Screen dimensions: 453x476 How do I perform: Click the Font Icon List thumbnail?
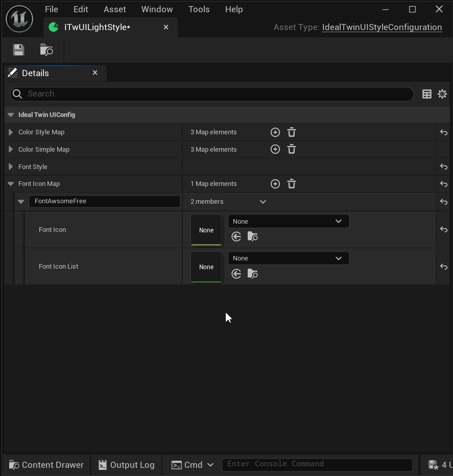point(206,267)
